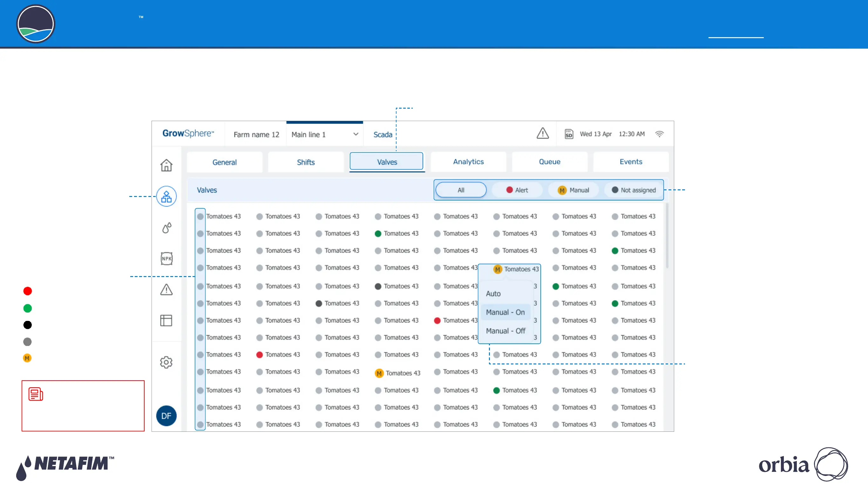Switch to the General tab
868x488 pixels.
pyautogui.click(x=224, y=162)
